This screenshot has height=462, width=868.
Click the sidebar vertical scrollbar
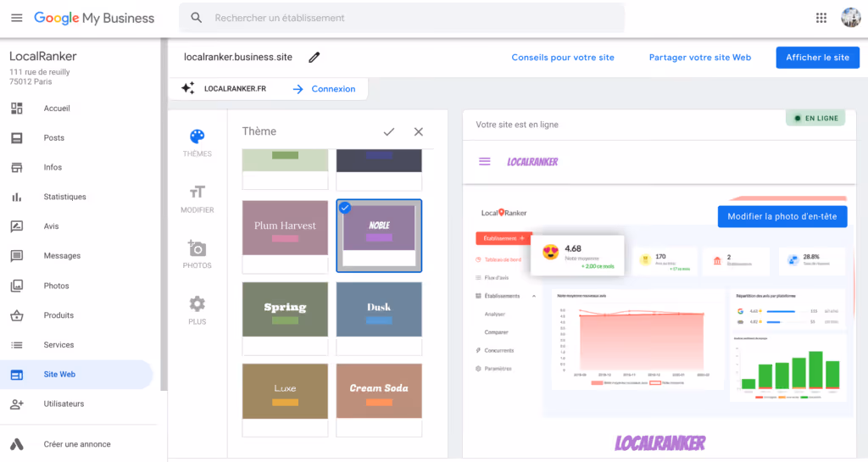coord(164,214)
